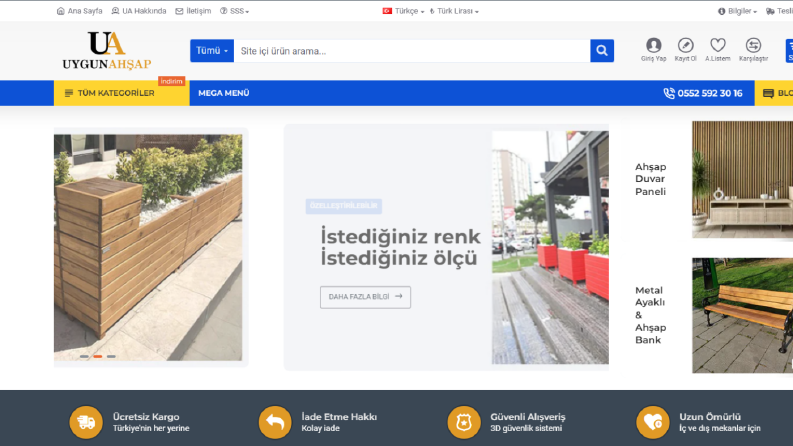Open Ahşap Duvar Paneli category text
793x446 pixels.
(x=650, y=179)
